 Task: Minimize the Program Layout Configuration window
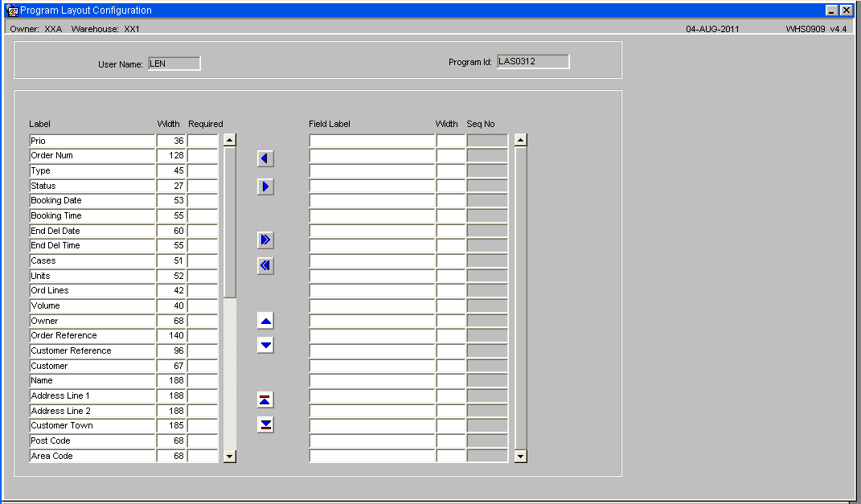(832, 10)
